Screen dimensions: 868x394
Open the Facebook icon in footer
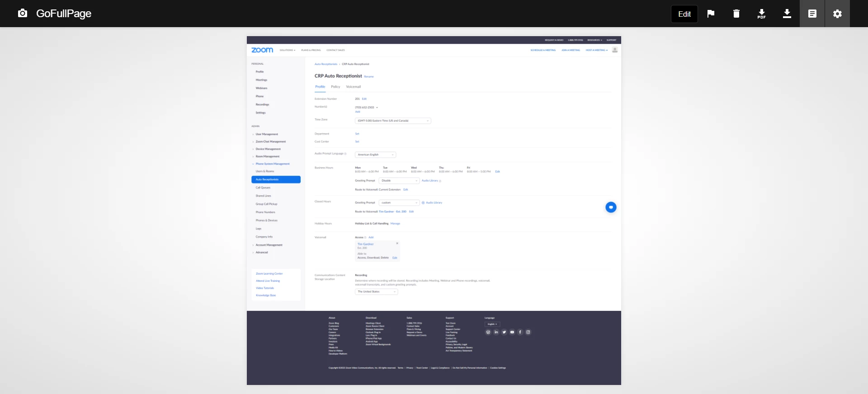click(520, 332)
